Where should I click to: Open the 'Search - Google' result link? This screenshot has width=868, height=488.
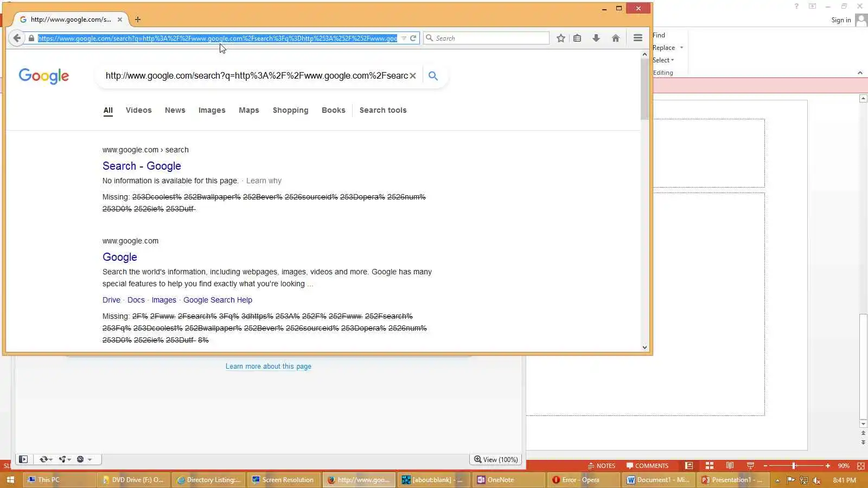click(x=142, y=166)
